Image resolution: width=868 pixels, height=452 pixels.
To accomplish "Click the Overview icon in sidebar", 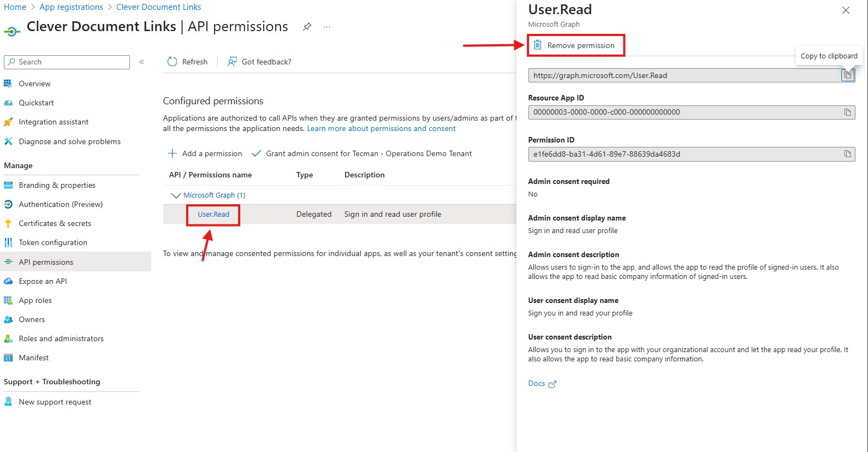I will coord(8,84).
